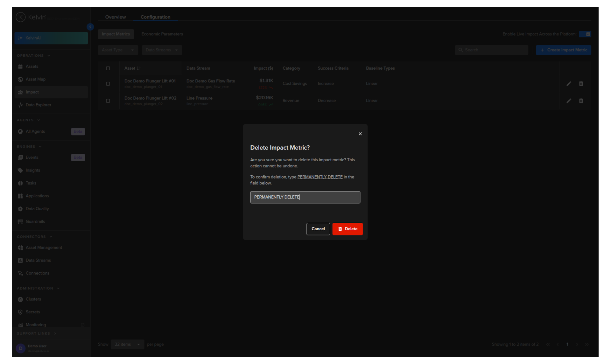
Task: Select Impact in the sidebar
Action: point(51,92)
